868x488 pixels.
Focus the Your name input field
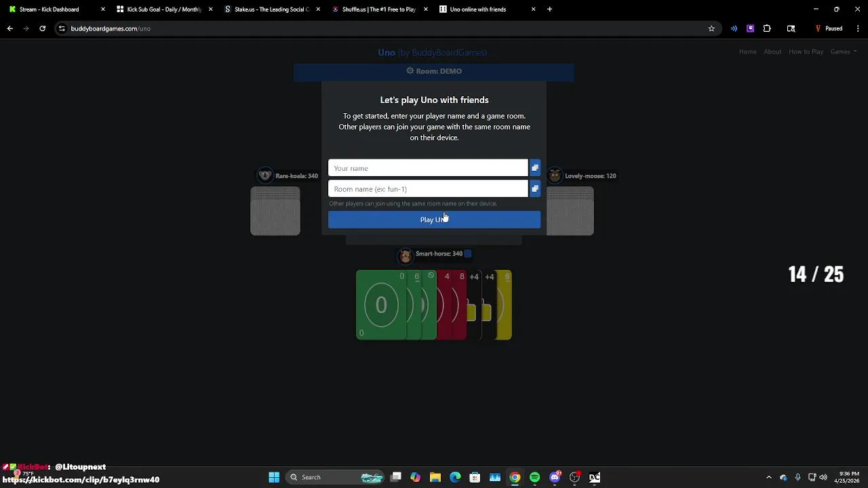pos(428,168)
